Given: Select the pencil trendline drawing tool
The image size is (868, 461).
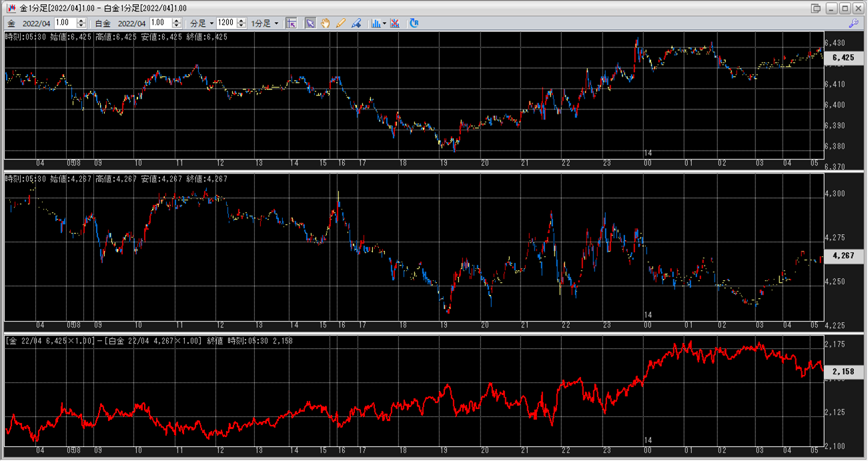Looking at the screenshot, I should tap(341, 23).
